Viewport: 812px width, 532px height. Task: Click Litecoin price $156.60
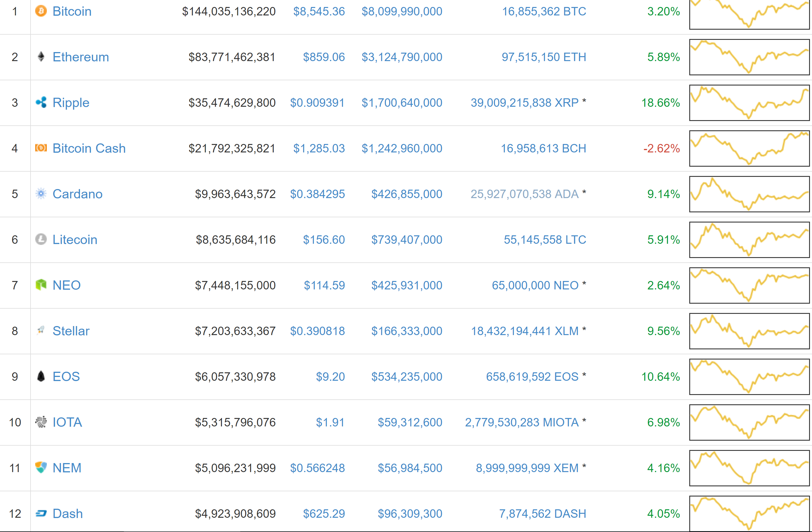(x=324, y=240)
